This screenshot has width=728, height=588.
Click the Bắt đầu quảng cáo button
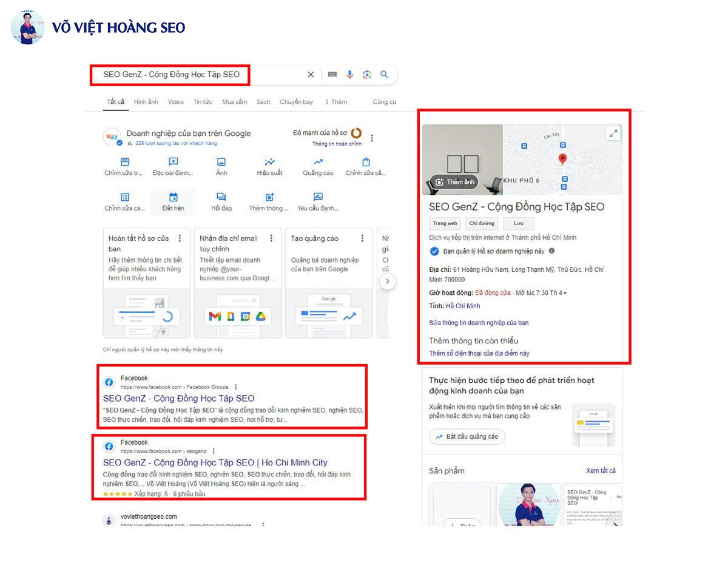pos(467,436)
